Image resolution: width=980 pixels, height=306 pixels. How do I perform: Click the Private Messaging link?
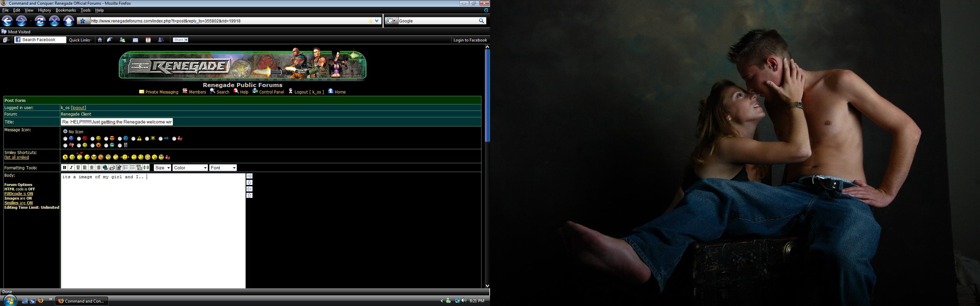(x=161, y=92)
